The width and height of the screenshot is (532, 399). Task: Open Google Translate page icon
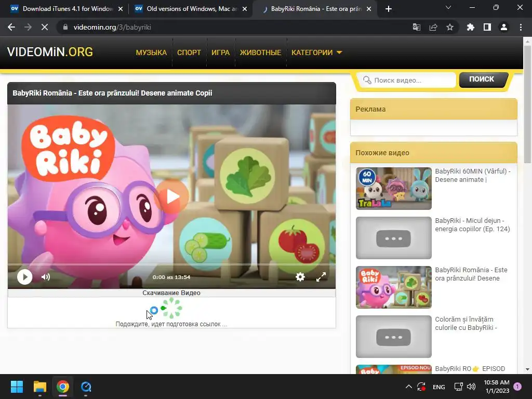(416, 27)
